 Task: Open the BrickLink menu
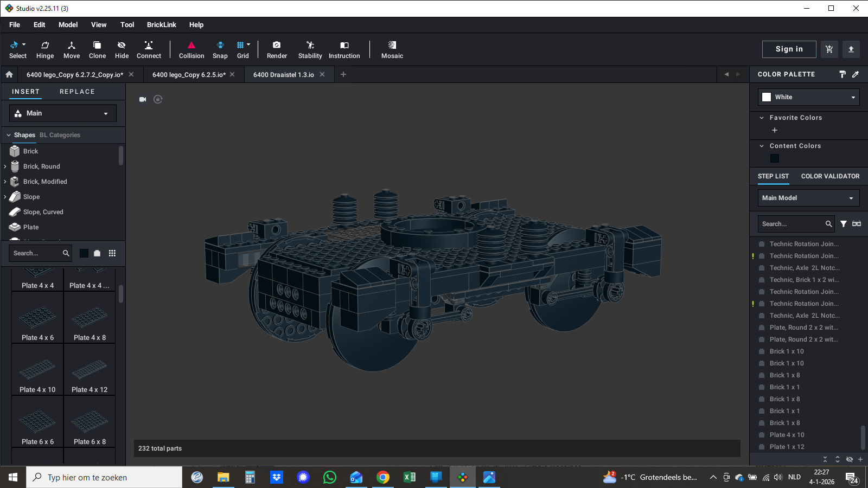(161, 25)
